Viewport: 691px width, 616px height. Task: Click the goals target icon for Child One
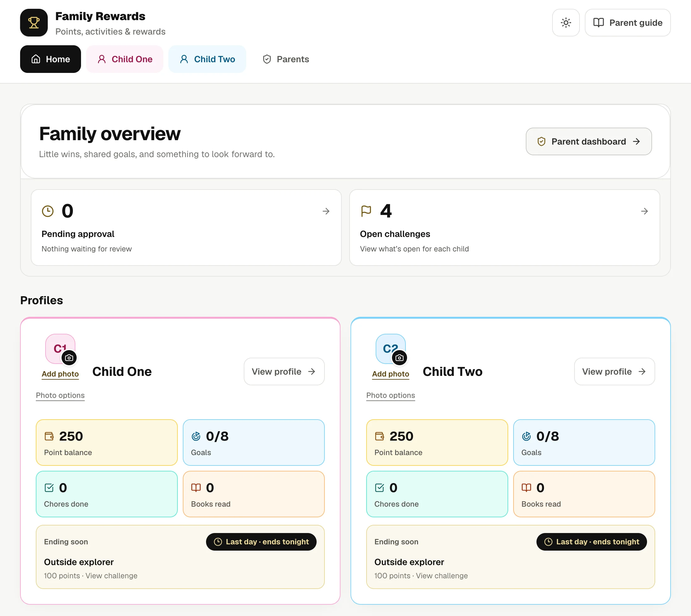coord(196,436)
